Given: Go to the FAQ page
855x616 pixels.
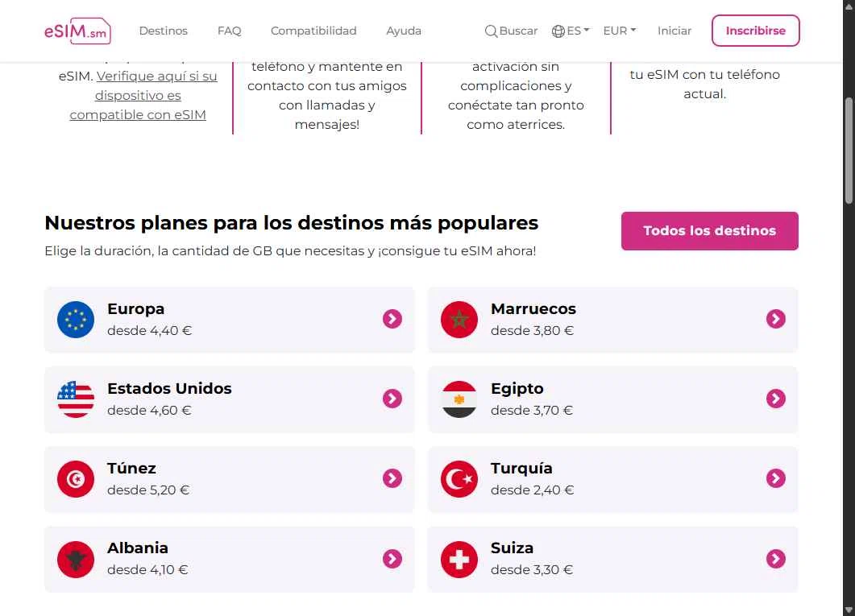Looking at the screenshot, I should click(229, 31).
